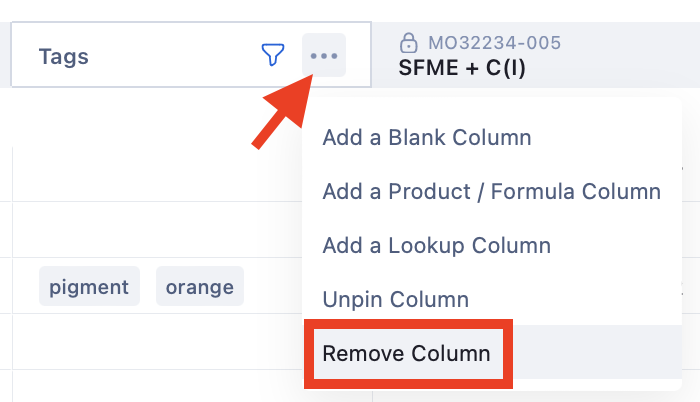Screen dimensions: 700x402
Task: Click Unpin Column in the menu
Action: [x=395, y=299]
